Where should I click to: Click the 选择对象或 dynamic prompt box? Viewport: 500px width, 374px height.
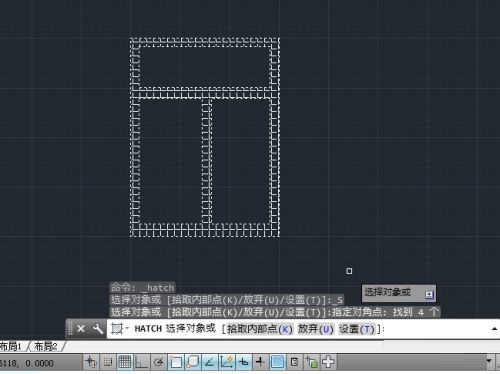pos(399,293)
